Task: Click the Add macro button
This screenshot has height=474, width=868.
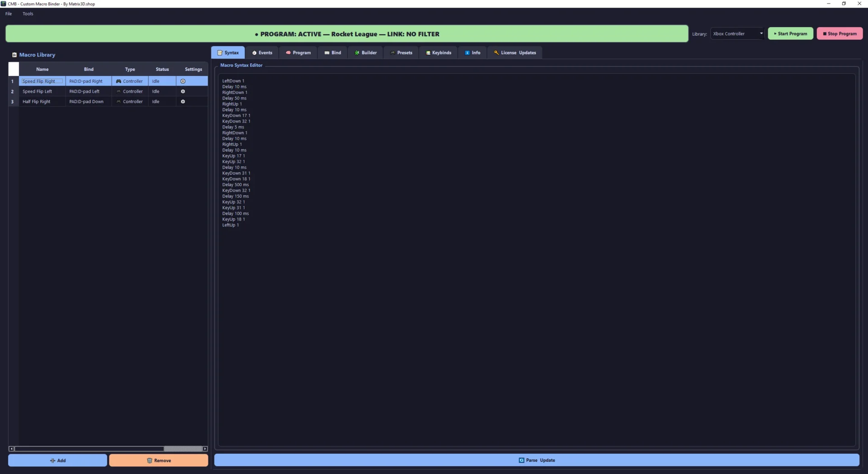Action: (x=57, y=460)
